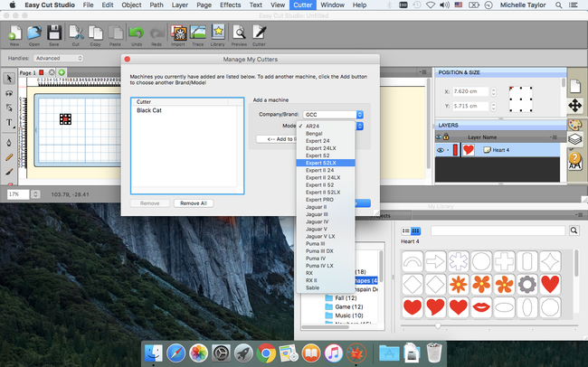Screen dimensions: 588x367
Task: Click the Preview magnifier toolbar icon
Action: (x=239, y=33)
